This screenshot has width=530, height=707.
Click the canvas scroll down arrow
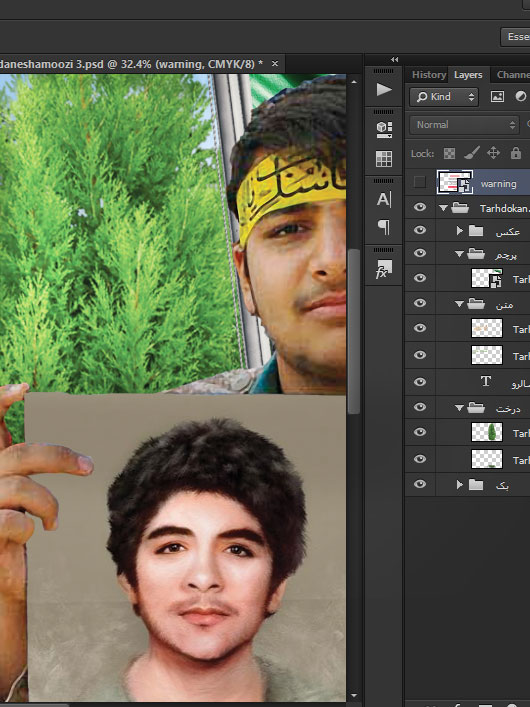click(x=354, y=696)
